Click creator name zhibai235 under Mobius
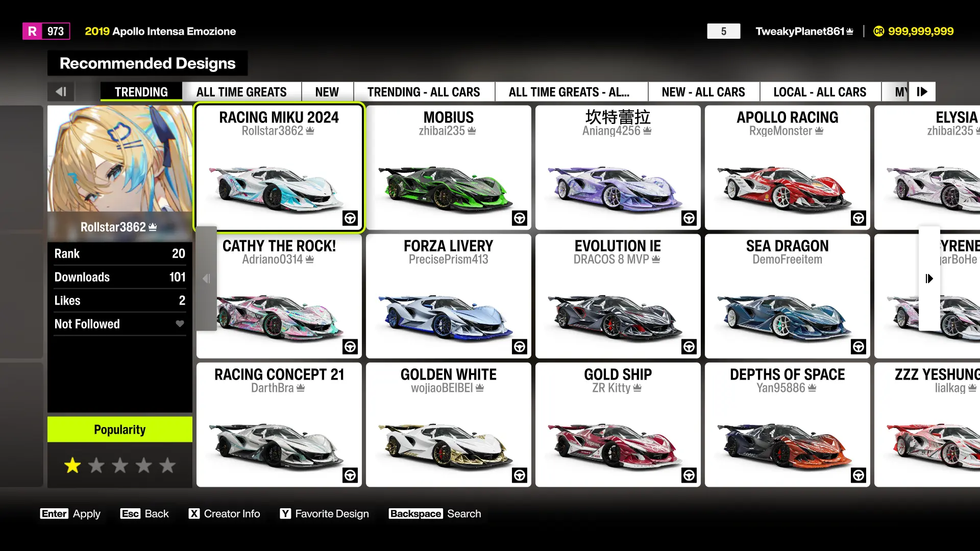The height and width of the screenshot is (551, 980). click(442, 131)
